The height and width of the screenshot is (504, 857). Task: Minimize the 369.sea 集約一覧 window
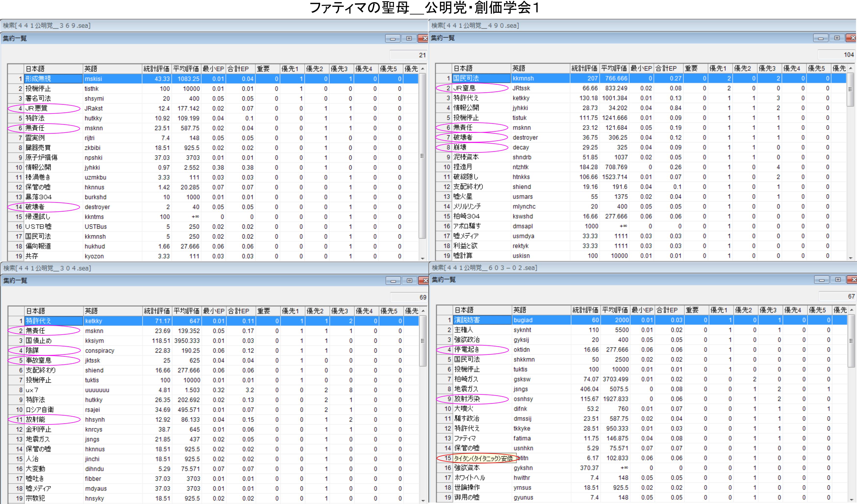point(393,39)
